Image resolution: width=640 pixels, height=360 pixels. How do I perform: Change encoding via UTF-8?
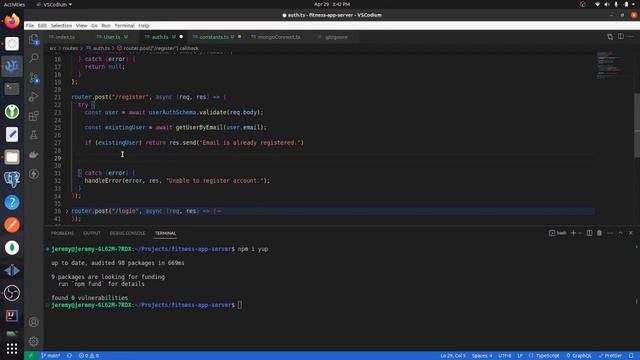[x=505, y=356]
